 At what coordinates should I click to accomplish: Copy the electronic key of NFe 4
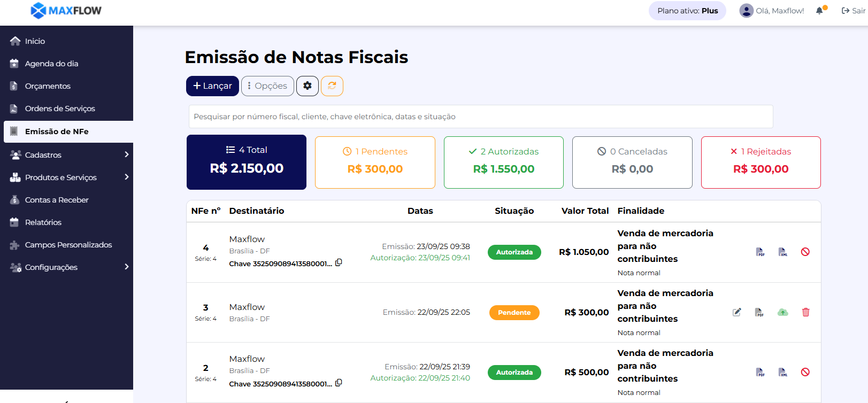[x=340, y=262]
